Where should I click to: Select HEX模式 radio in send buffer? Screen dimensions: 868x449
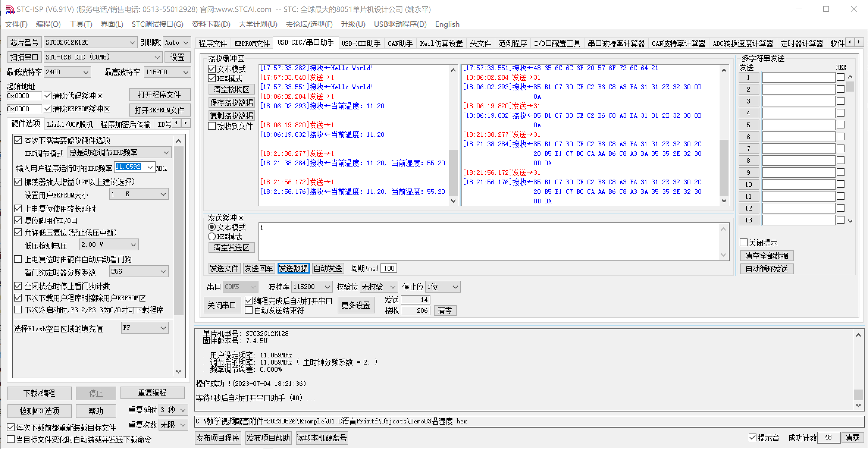pyautogui.click(x=211, y=236)
